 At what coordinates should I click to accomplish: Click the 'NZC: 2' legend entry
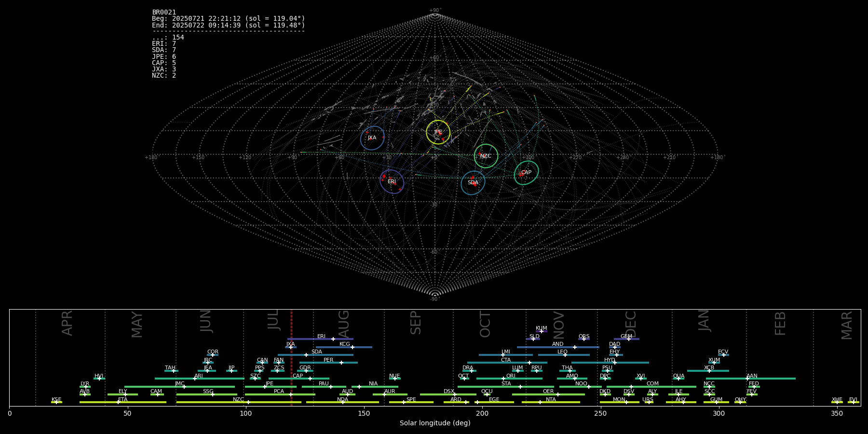point(164,76)
